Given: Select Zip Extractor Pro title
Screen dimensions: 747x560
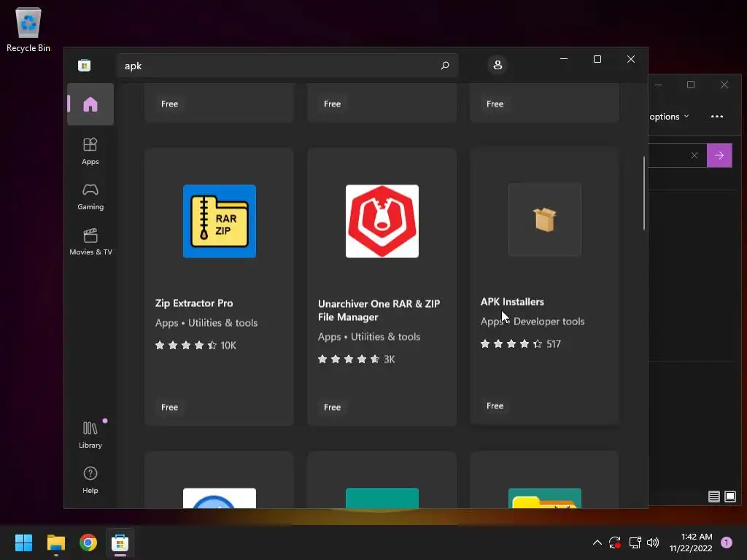Looking at the screenshot, I should click(x=194, y=303).
